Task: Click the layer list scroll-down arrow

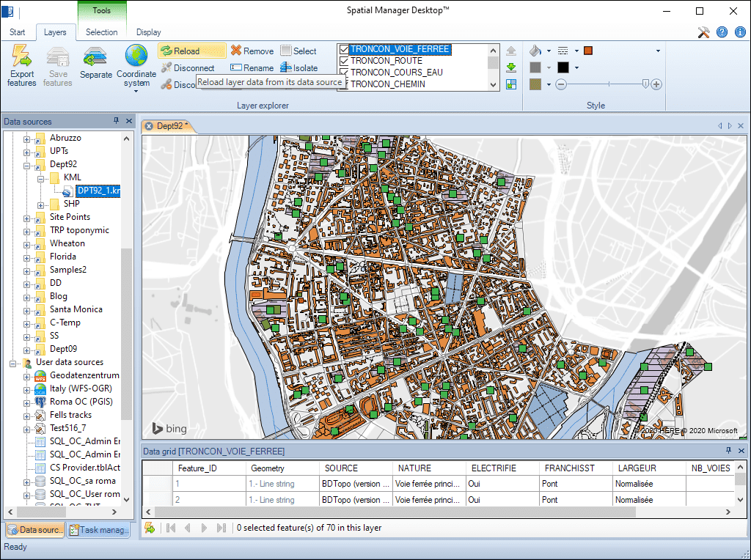Action: (494, 85)
